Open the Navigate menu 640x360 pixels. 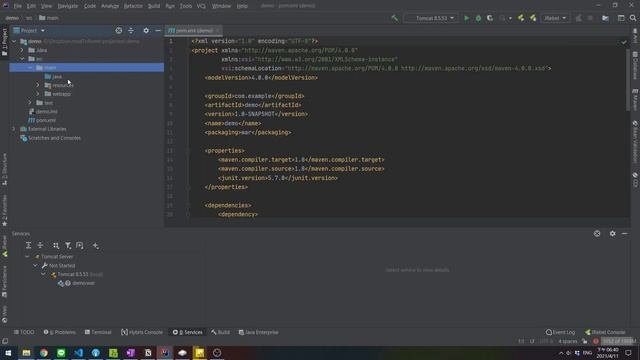pos(68,6)
